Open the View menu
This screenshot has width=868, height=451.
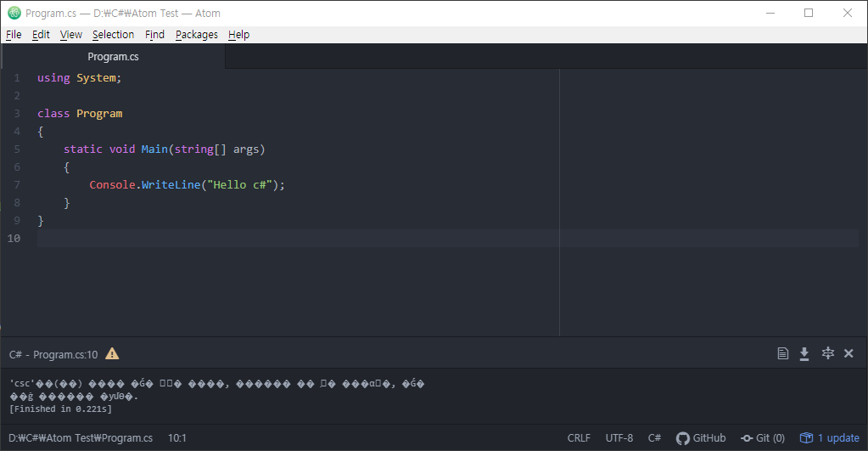point(71,34)
